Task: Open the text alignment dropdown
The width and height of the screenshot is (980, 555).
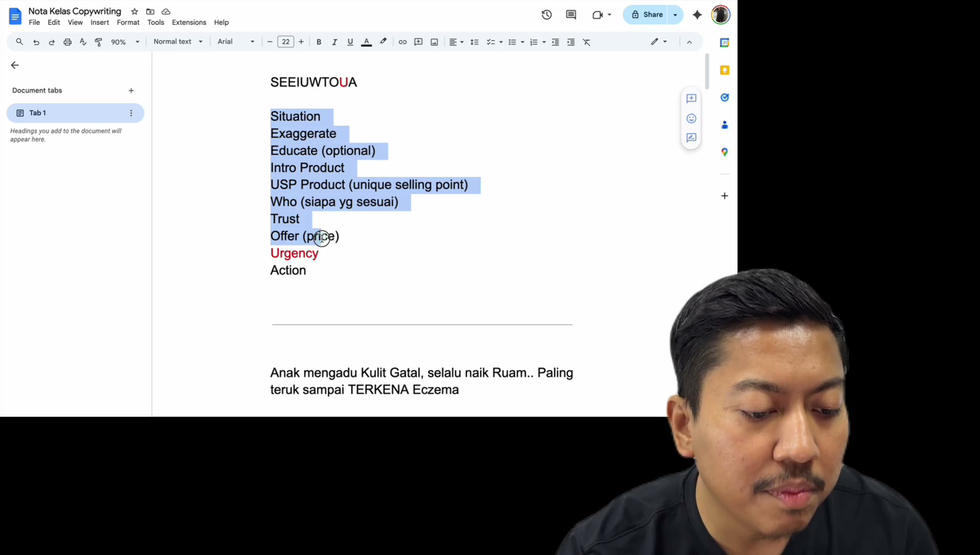Action: click(x=456, y=42)
